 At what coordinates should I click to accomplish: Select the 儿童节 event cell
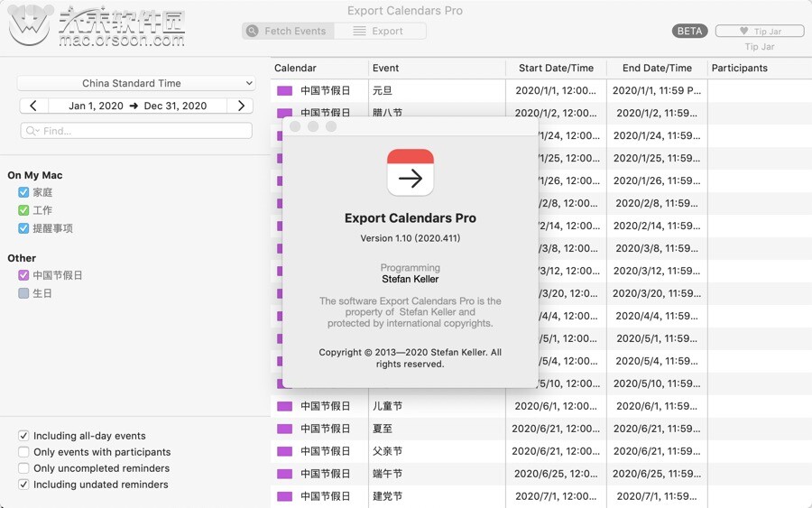[437, 407]
